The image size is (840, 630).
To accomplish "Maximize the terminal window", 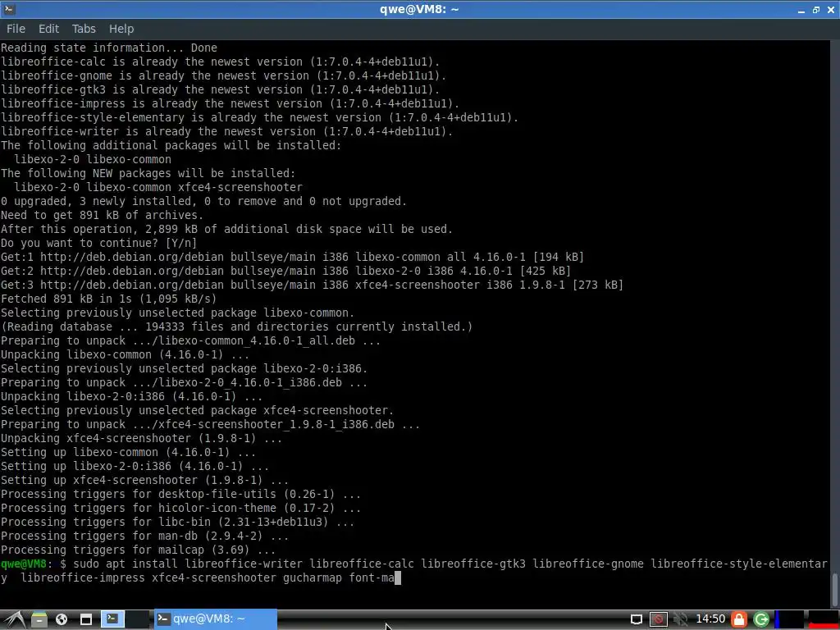I will 816,10.
